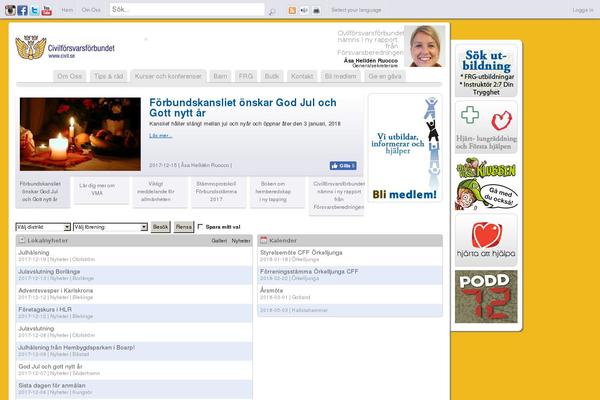This screenshot has width=600, height=400.
Task: Select the Boken om hemberedskap slide tab
Action: click(277, 192)
